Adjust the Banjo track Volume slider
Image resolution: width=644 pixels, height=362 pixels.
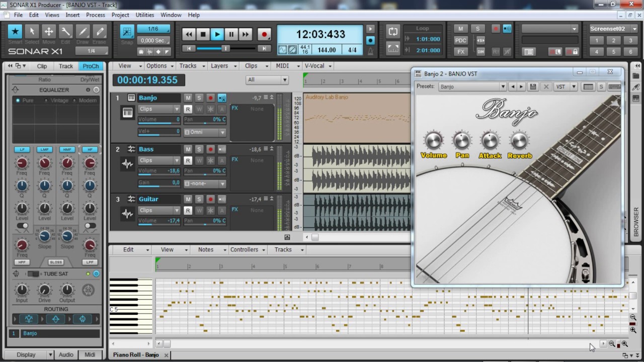tap(159, 120)
